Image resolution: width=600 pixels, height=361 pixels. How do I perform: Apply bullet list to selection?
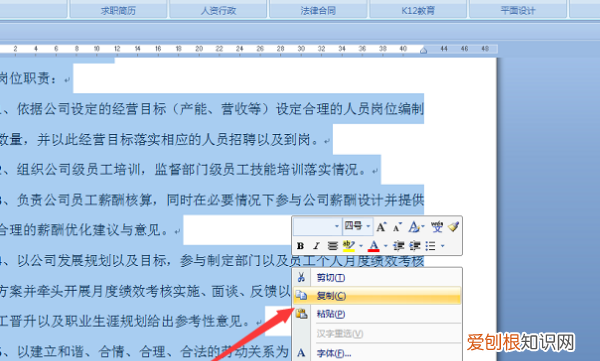pyautogui.click(x=430, y=246)
